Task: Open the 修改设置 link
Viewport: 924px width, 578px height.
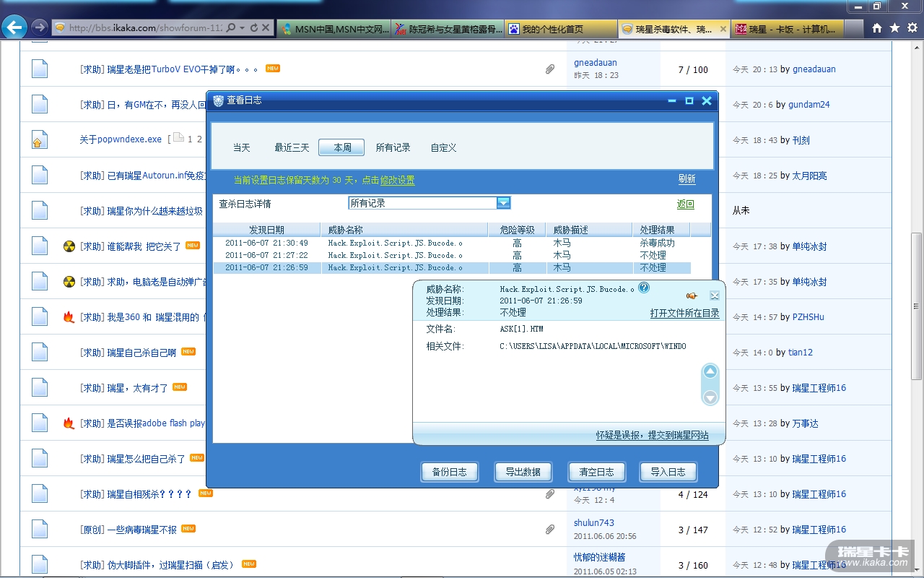Action: pyautogui.click(x=398, y=180)
